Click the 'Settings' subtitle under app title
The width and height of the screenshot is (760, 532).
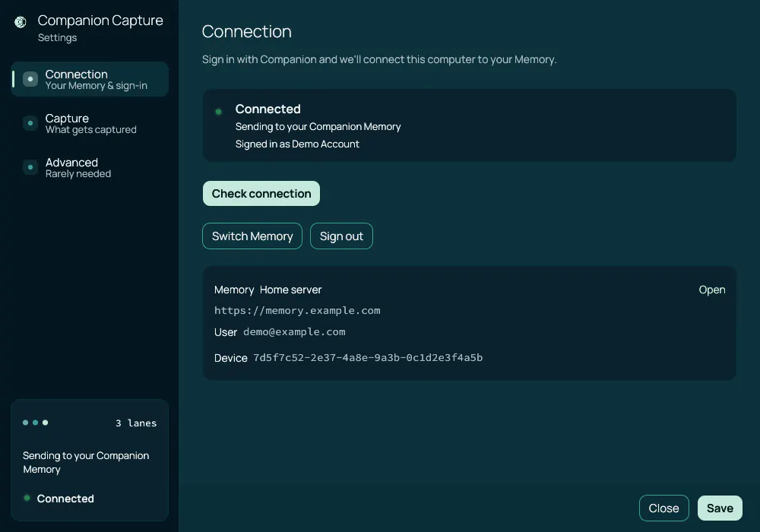coord(57,38)
